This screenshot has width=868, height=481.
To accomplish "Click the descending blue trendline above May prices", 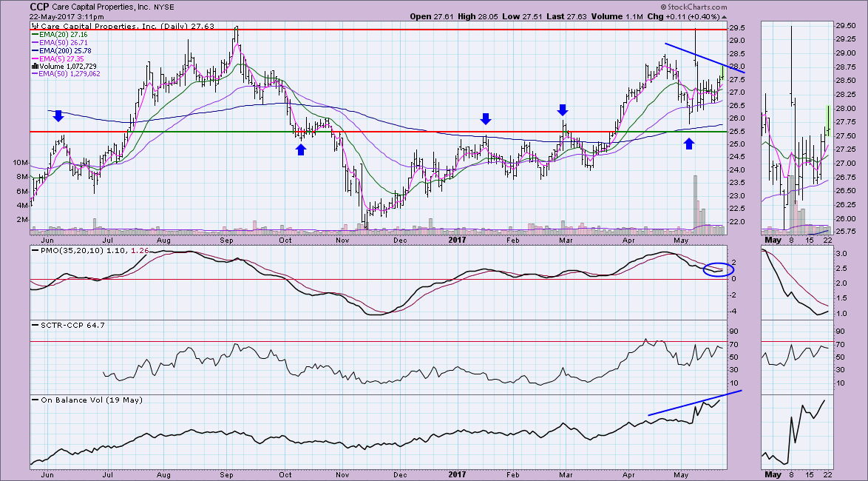I will 695,55.
